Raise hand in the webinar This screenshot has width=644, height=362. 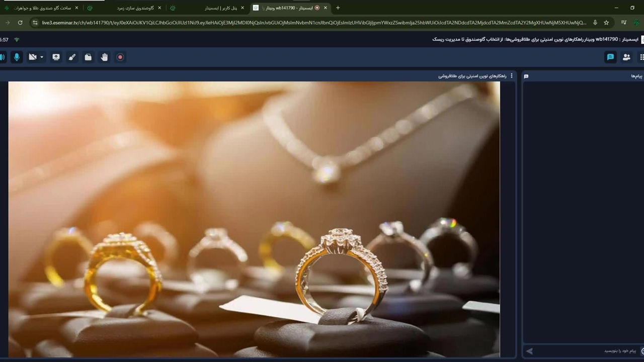[104, 57]
